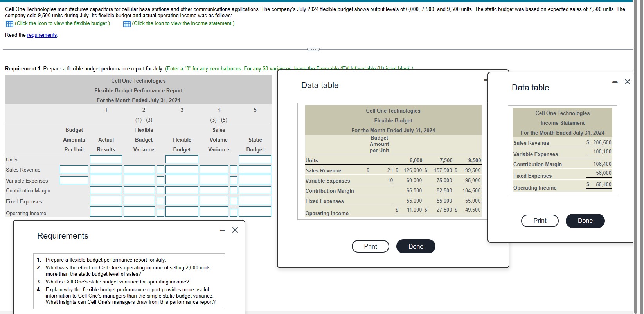Select Variable Expenses Flexible Budget field
The image size is (644, 314).
(182, 179)
